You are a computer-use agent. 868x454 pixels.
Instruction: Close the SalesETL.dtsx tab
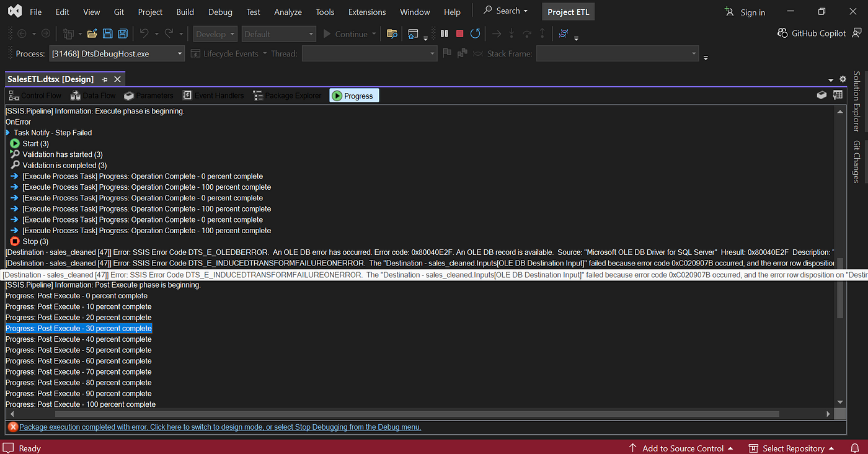[x=117, y=79]
